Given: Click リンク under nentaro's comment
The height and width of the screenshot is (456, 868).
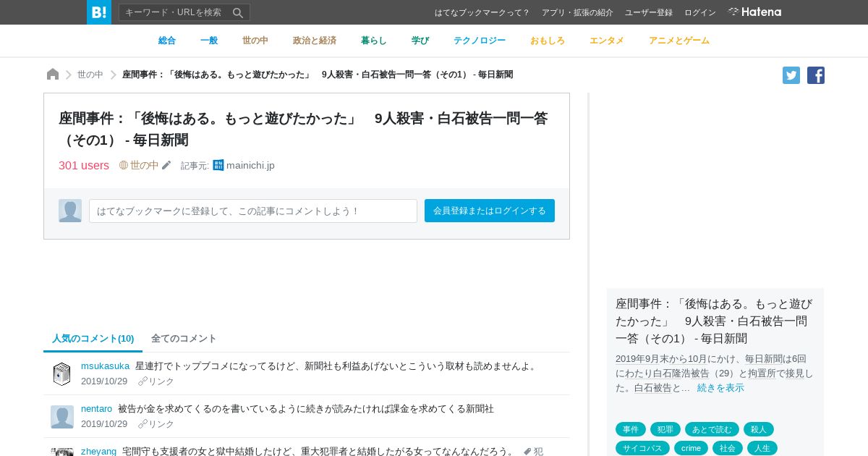Looking at the screenshot, I should 161,424.
